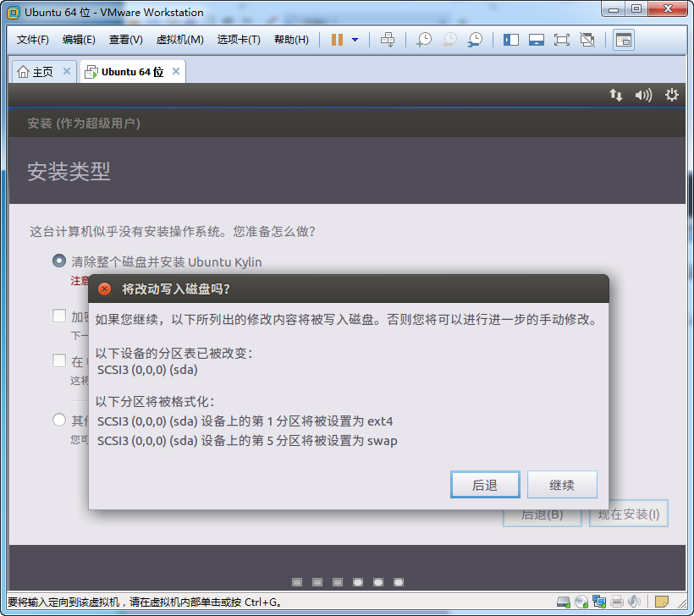694x616 pixels.
Task: Select the 其他 options radio button
Action: tap(59, 420)
